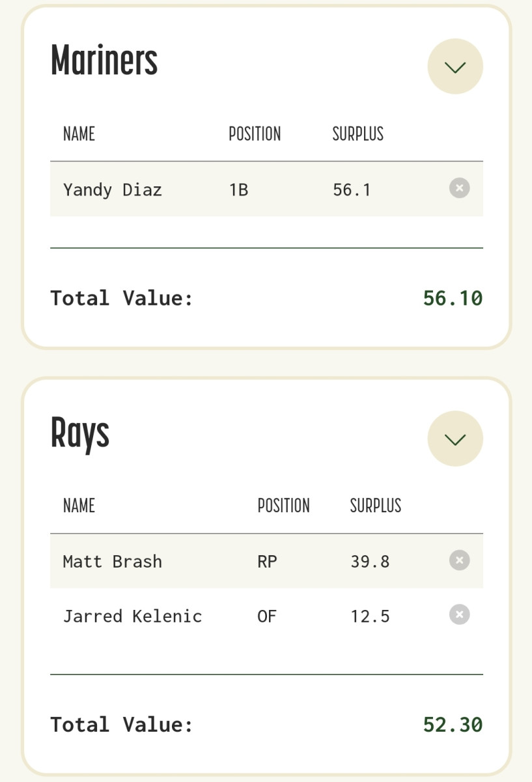Sort Rays table by NAME header
The height and width of the screenshot is (782, 532).
click(x=79, y=505)
